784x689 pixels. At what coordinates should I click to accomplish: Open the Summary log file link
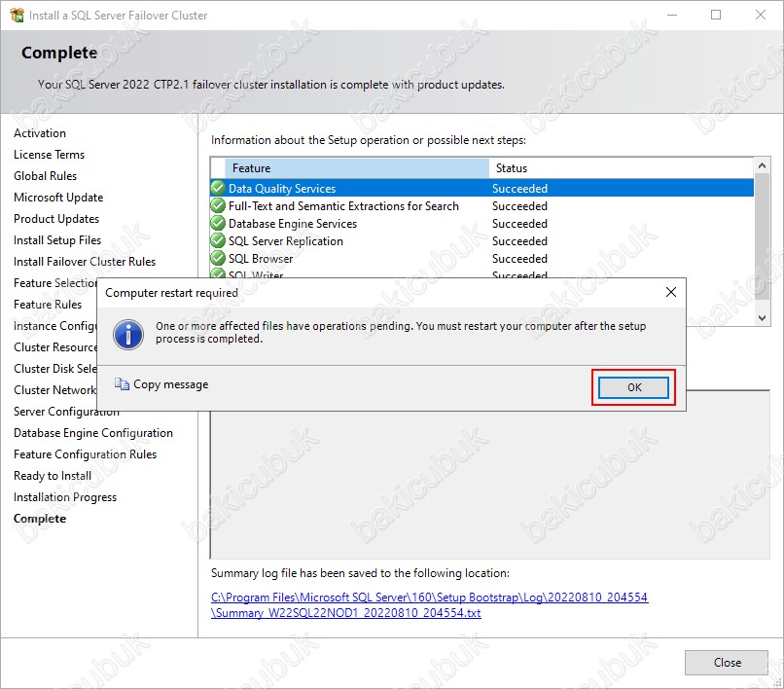(430, 604)
